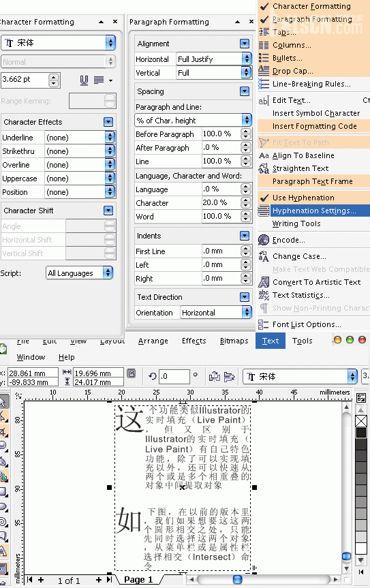
Task: Click the Underline icon in Character Formatting
Action: click(84, 80)
